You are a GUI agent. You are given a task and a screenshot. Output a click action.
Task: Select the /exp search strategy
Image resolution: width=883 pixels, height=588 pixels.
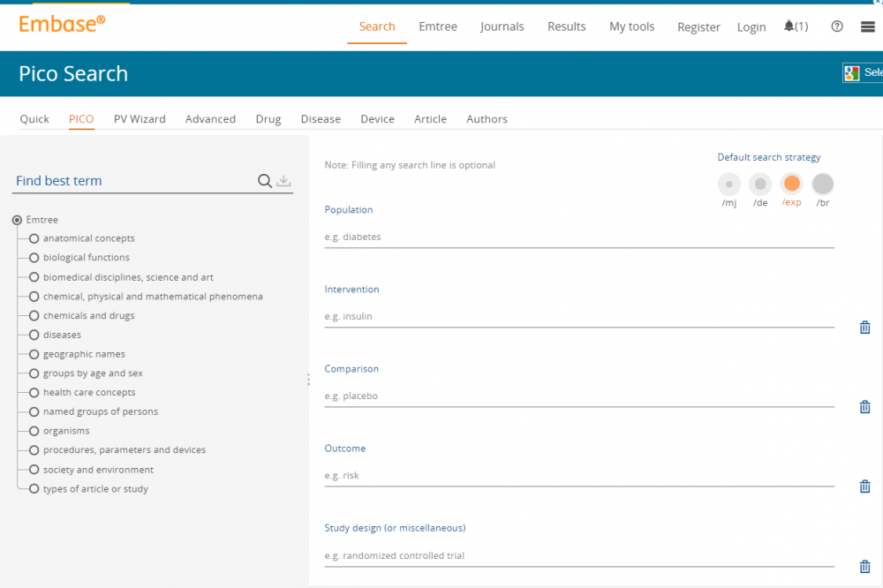pyautogui.click(x=792, y=184)
